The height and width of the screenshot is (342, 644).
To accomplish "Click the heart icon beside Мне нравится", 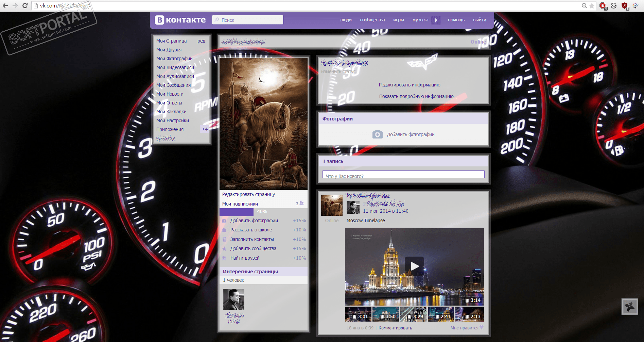I will pyautogui.click(x=482, y=327).
